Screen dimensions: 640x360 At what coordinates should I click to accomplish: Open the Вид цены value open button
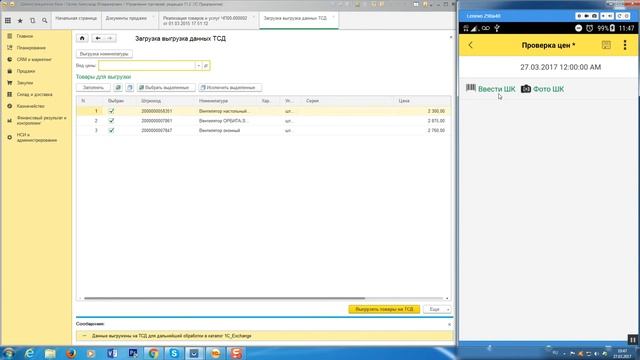[206, 66]
